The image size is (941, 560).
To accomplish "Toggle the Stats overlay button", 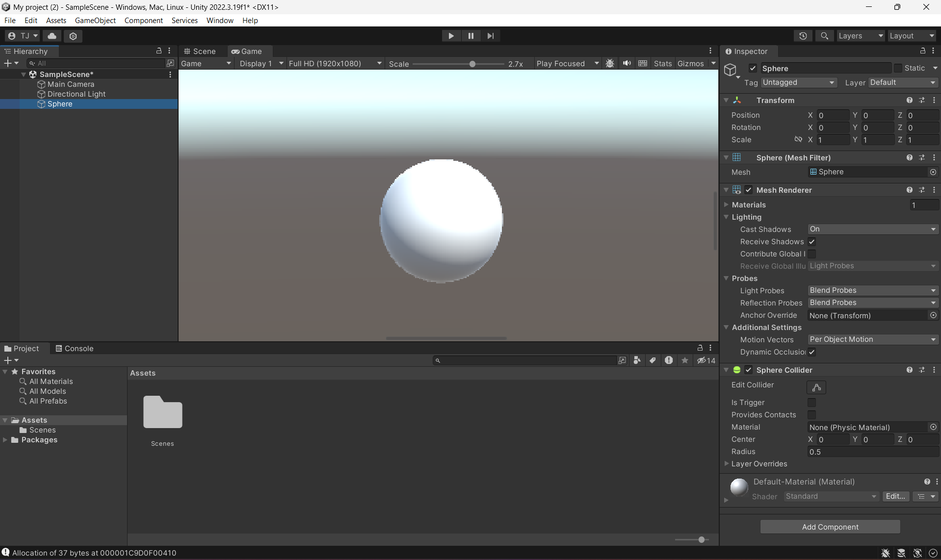I will pyautogui.click(x=662, y=63).
